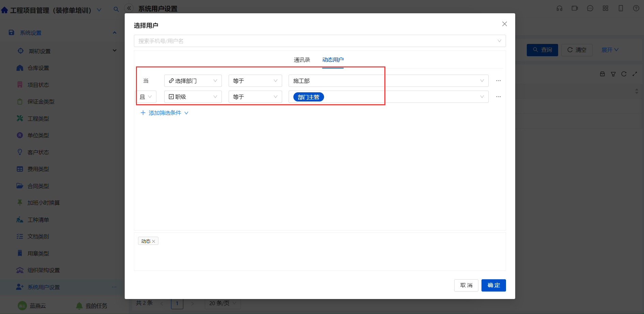Click the 搜索手机号/用户名 search field
The height and width of the screenshot is (314, 644).
tap(320, 41)
